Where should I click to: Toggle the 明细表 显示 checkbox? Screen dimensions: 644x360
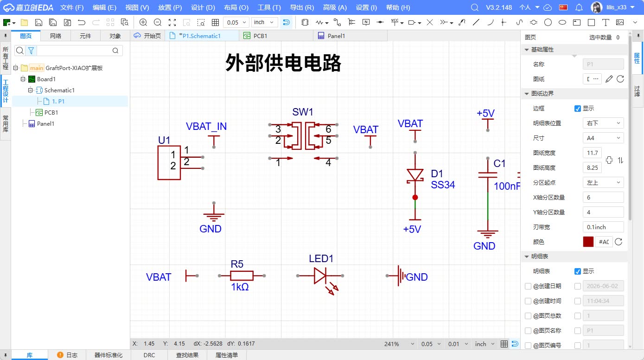tap(577, 271)
